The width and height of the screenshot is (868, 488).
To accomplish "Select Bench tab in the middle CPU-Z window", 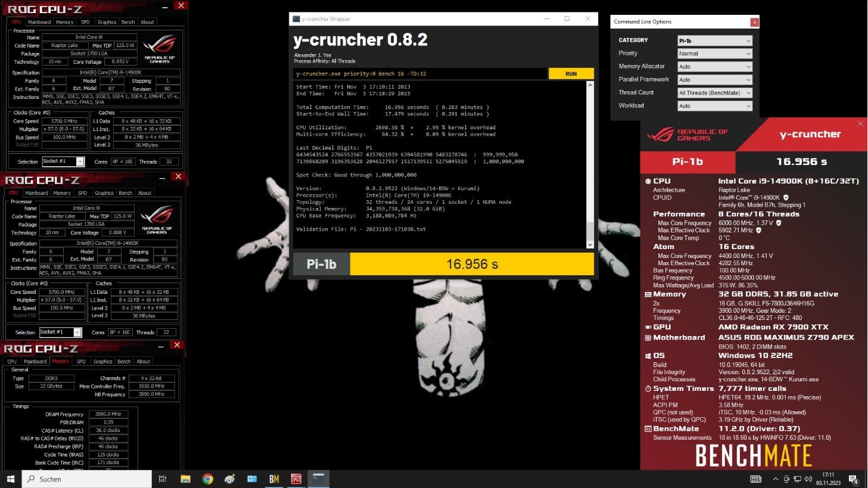I will point(125,193).
